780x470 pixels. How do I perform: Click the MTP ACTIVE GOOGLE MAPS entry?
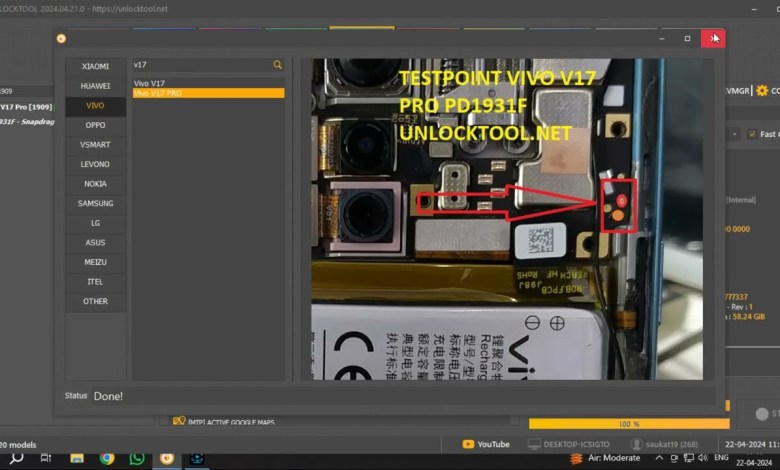click(231, 423)
